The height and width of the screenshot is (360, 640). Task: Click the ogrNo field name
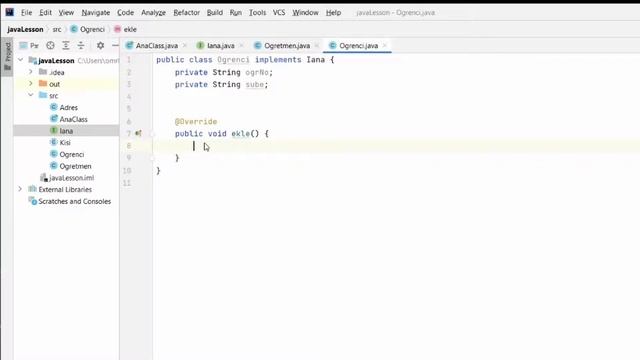257,72
